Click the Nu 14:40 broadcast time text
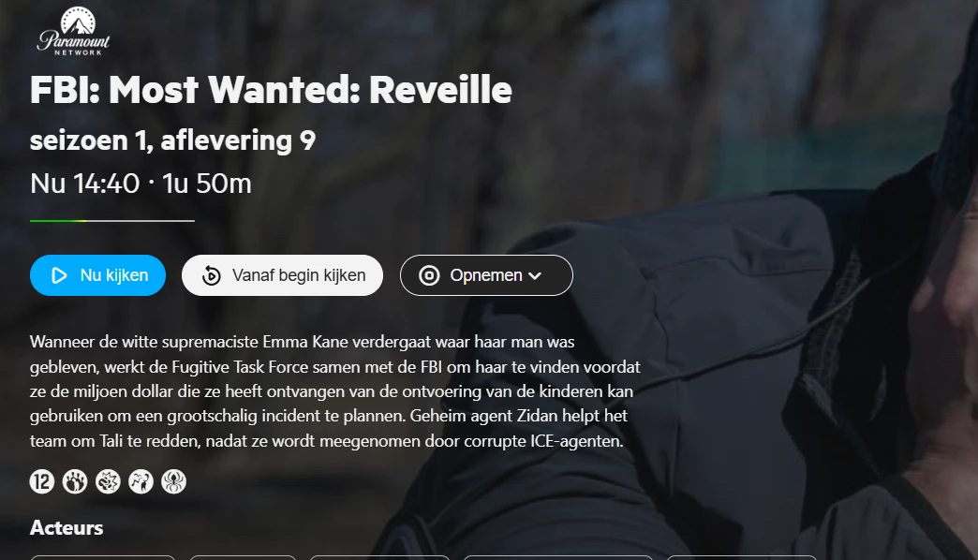This screenshot has width=978, height=560. (x=85, y=184)
